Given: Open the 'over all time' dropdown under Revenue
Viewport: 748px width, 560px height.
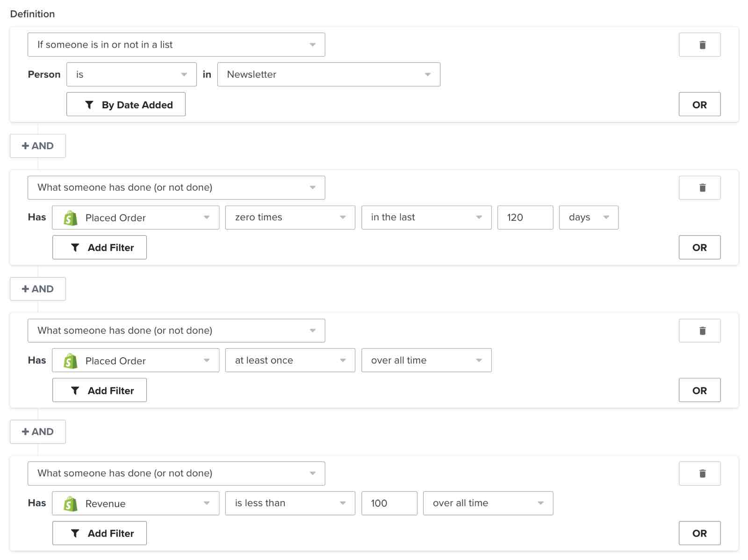Looking at the screenshot, I should coord(488,503).
